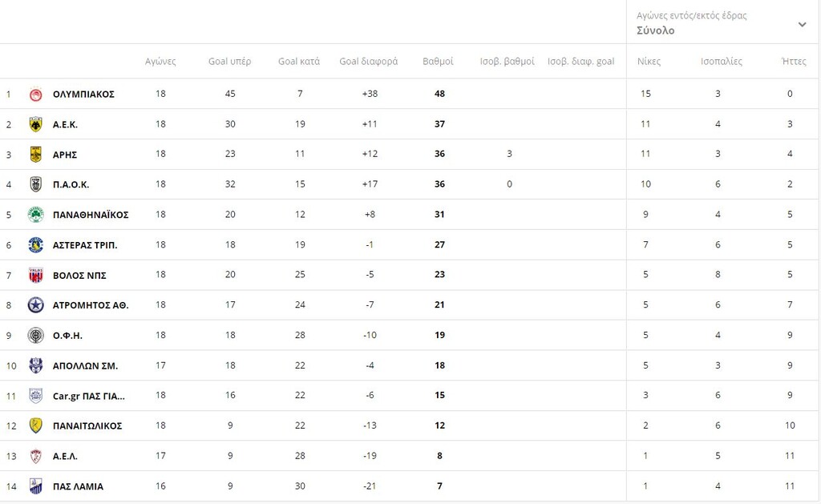Click the Asteras Tripolis team badge
This screenshot has height=504, width=821.
tap(35, 245)
